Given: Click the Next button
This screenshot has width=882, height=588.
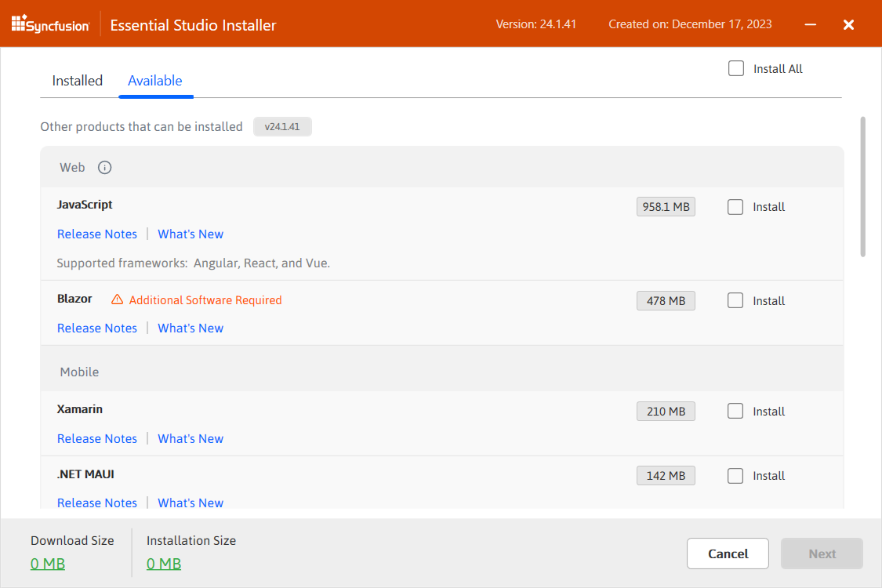Looking at the screenshot, I should point(822,554).
